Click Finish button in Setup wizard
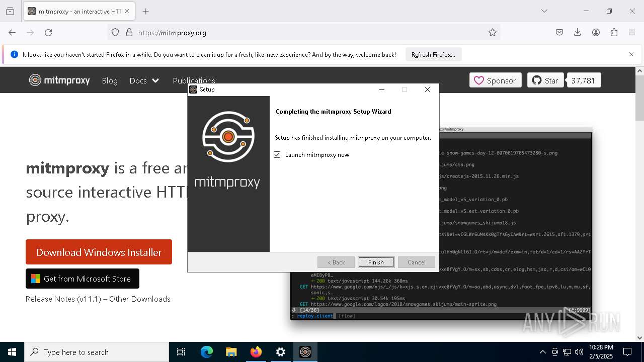The width and height of the screenshot is (644, 362). coord(376,262)
